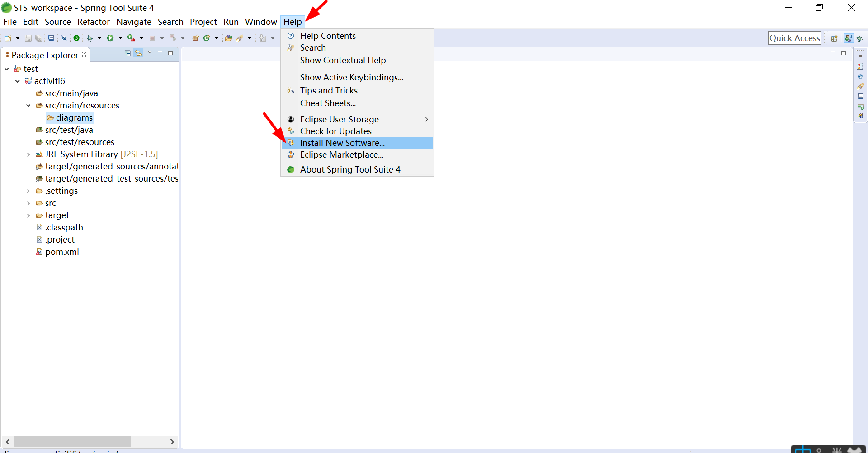
Task: Collapse All in Package Explorer
Action: point(128,53)
